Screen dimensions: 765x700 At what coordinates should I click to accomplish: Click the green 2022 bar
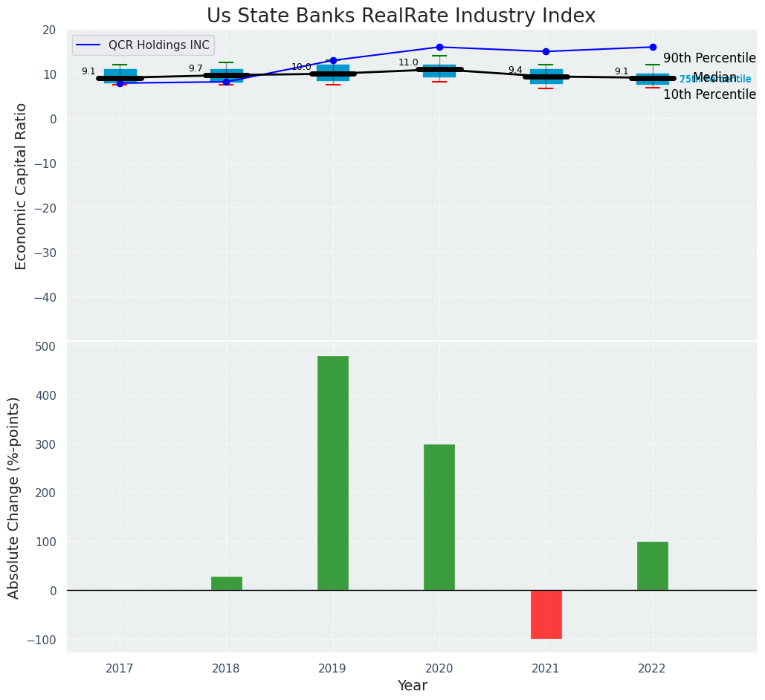coord(652,565)
